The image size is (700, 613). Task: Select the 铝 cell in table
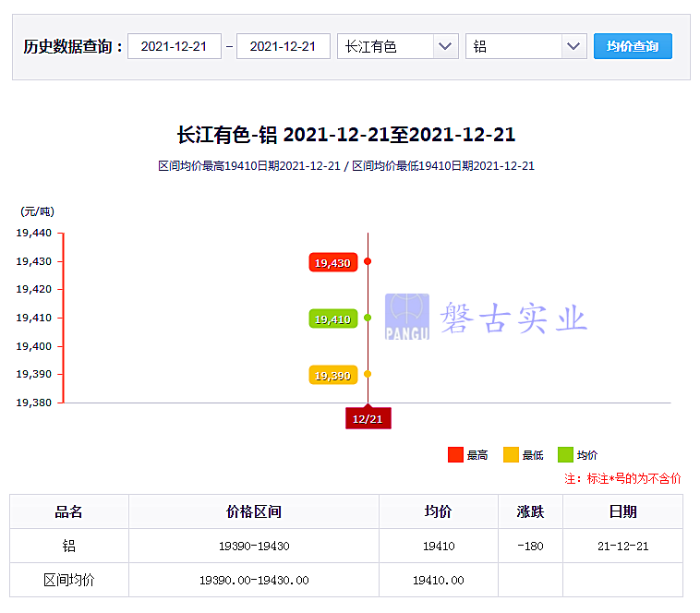click(68, 547)
